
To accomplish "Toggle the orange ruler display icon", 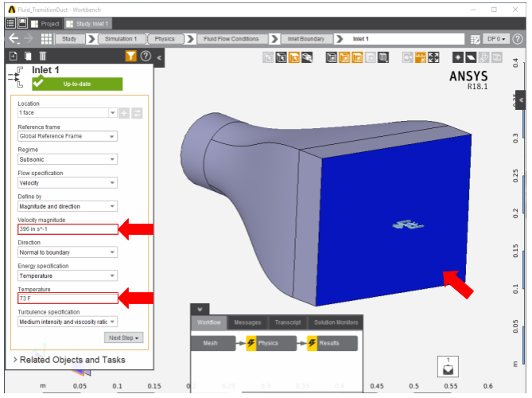I will (x=421, y=57).
